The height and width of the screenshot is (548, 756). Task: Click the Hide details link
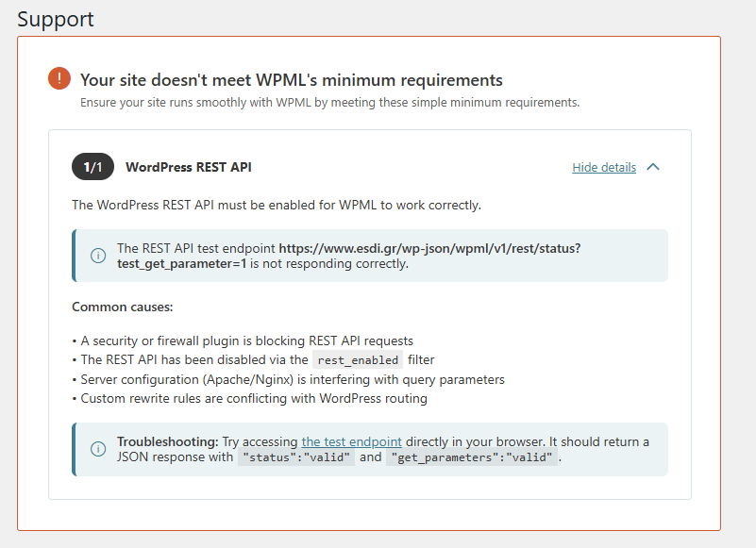tap(604, 168)
